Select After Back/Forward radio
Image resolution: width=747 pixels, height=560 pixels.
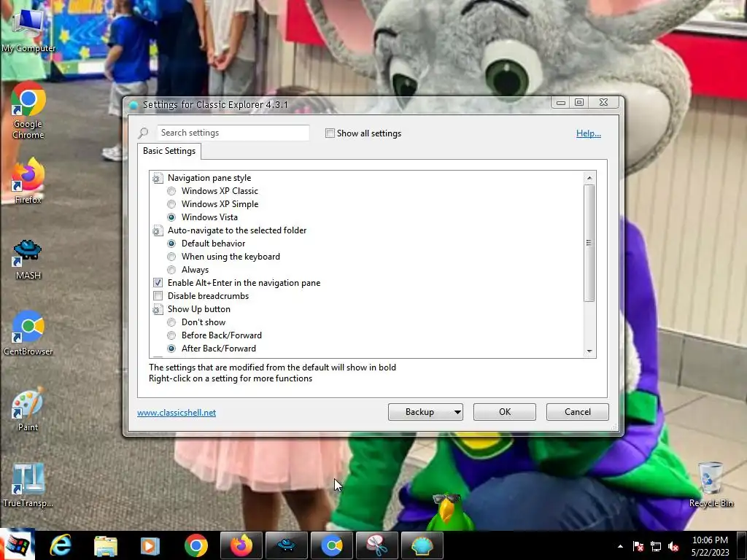(171, 349)
